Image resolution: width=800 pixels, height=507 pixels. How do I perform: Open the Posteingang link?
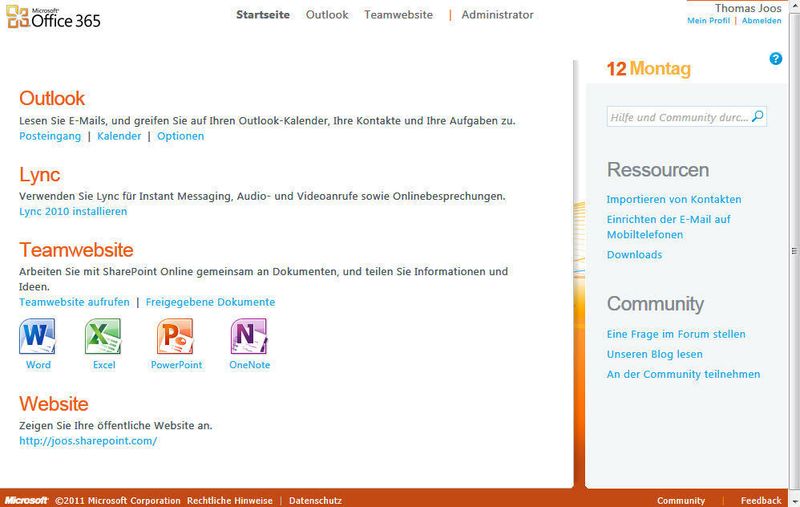(x=50, y=136)
